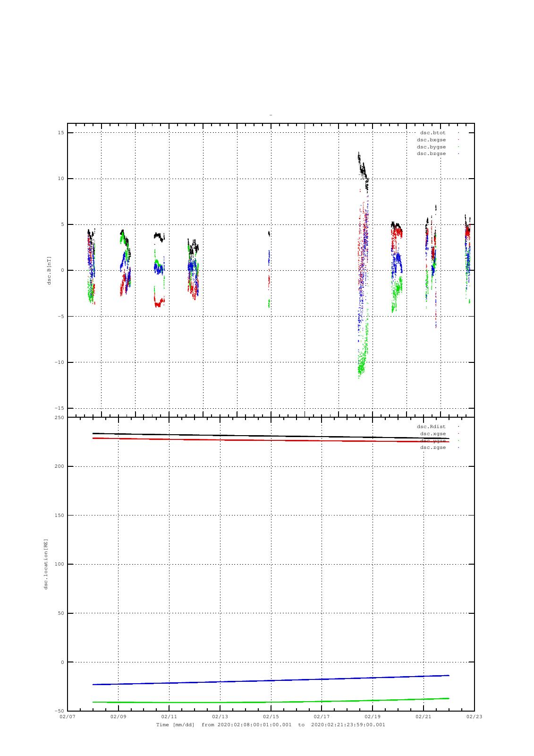The width and height of the screenshot is (534, 756).
Task: Click the 02/07 x-axis tick label
Action: click(68, 717)
